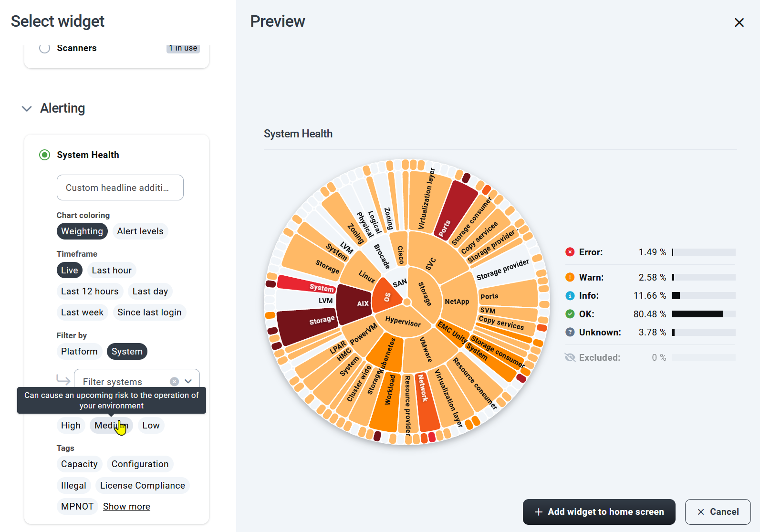Click the red Error status icon

point(570,252)
